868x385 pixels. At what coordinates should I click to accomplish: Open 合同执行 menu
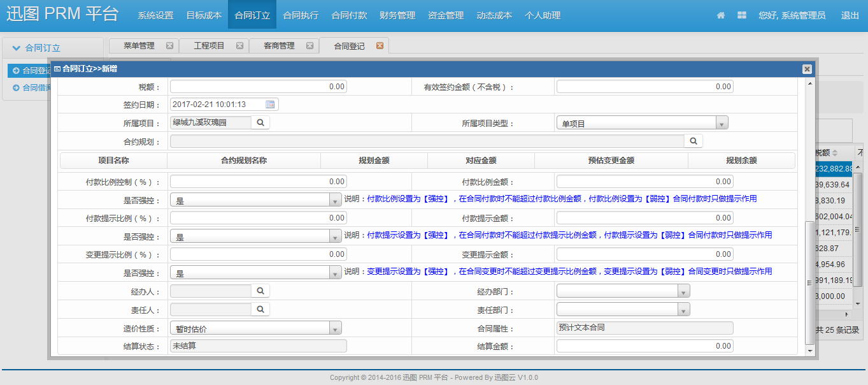tap(301, 15)
